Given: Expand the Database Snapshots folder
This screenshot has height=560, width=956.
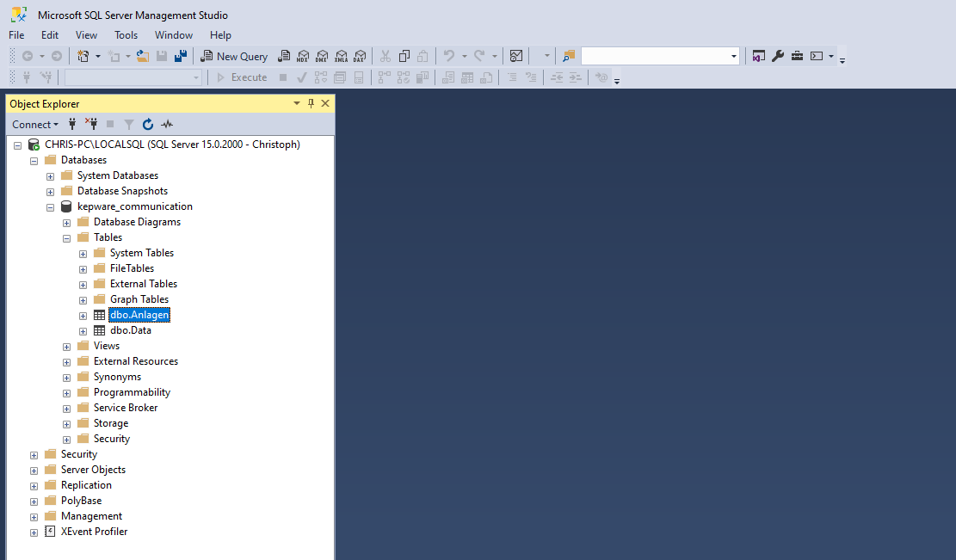Looking at the screenshot, I should coord(51,192).
